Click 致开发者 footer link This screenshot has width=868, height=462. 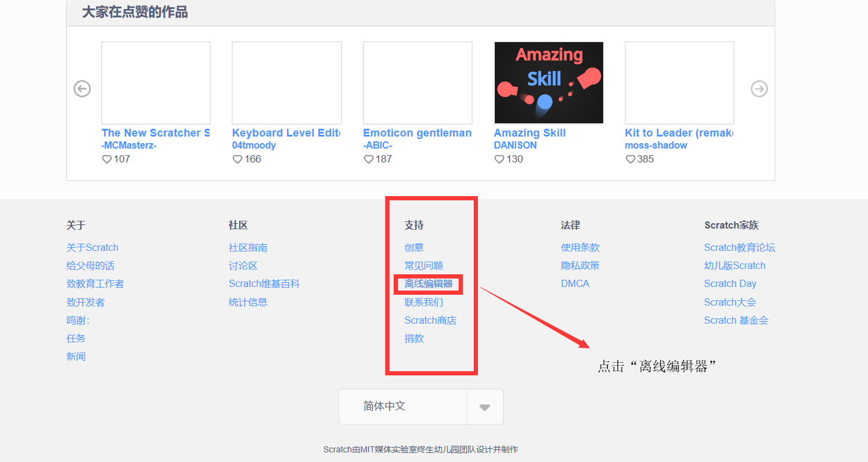point(85,303)
